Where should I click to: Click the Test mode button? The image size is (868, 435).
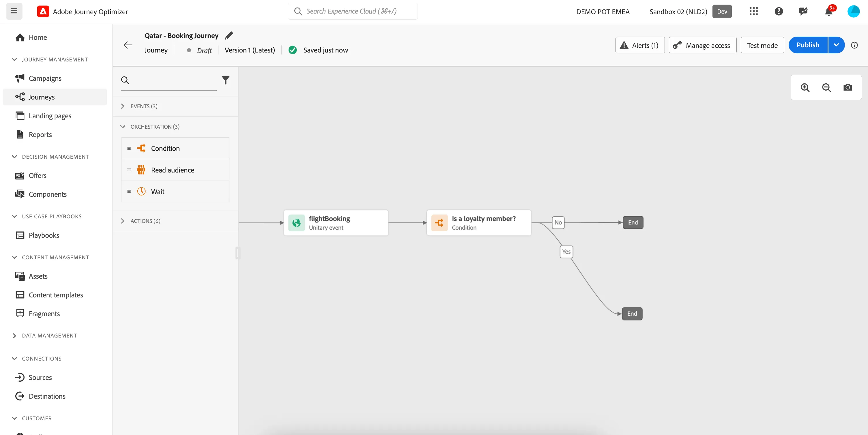click(762, 45)
